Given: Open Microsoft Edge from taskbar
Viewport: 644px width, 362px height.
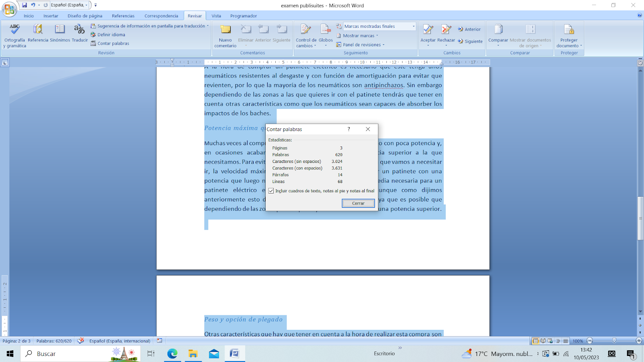Looking at the screenshot, I should click(x=172, y=354).
